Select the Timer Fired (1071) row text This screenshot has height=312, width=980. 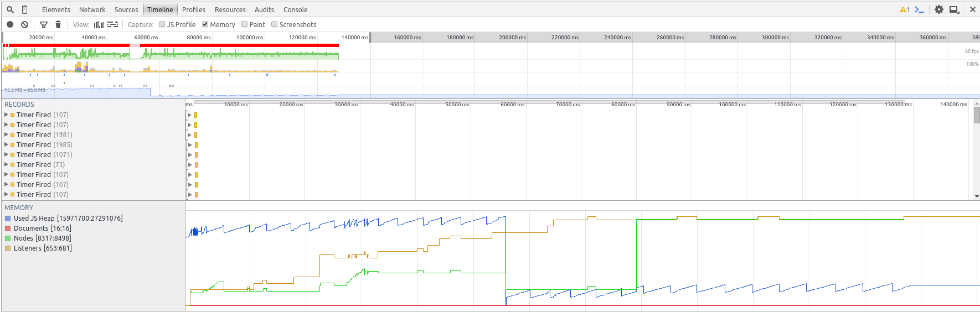[44, 154]
